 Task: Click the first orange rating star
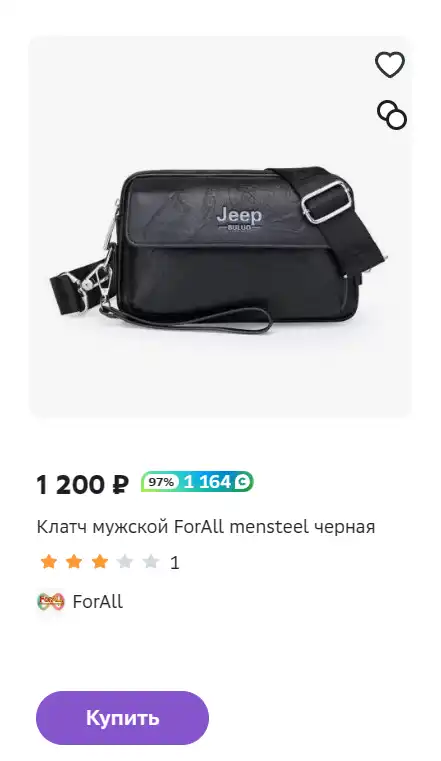pos(49,562)
